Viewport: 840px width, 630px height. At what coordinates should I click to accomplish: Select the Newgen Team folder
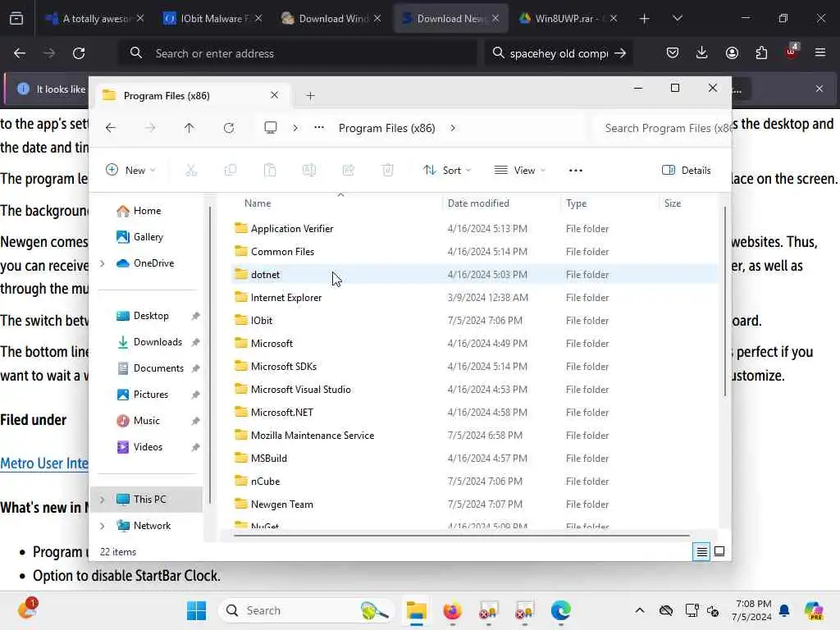(474, 504)
